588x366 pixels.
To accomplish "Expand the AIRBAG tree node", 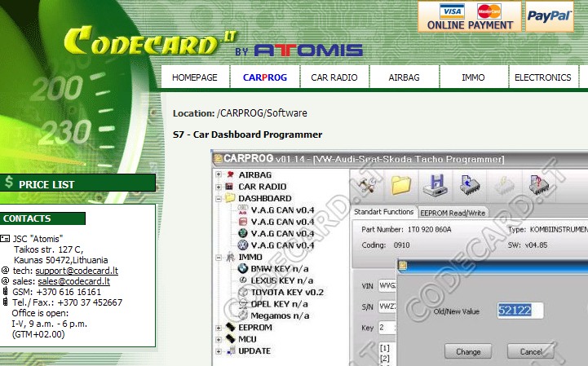I will click(219, 175).
